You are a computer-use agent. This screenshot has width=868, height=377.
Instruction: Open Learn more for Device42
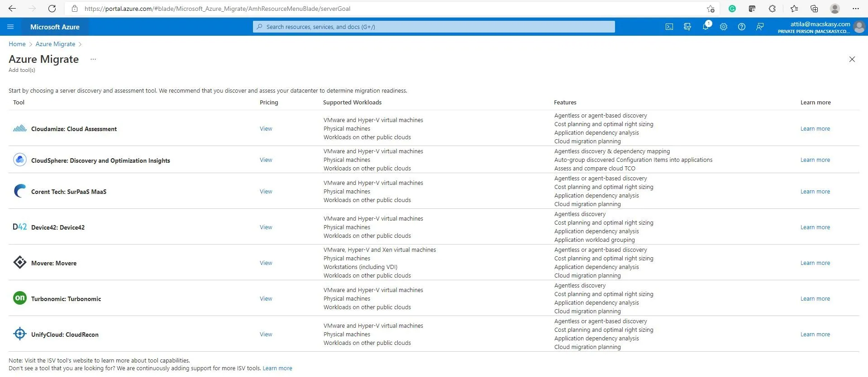pyautogui.click(x=815, y=227)
